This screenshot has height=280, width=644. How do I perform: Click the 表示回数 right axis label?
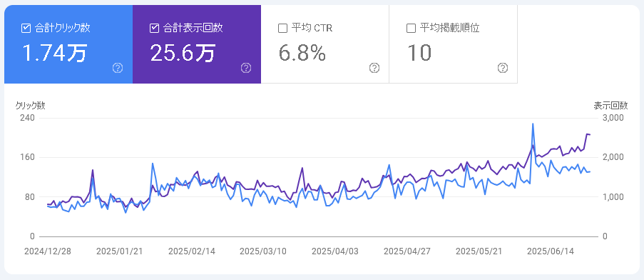(x=610, y=106)
